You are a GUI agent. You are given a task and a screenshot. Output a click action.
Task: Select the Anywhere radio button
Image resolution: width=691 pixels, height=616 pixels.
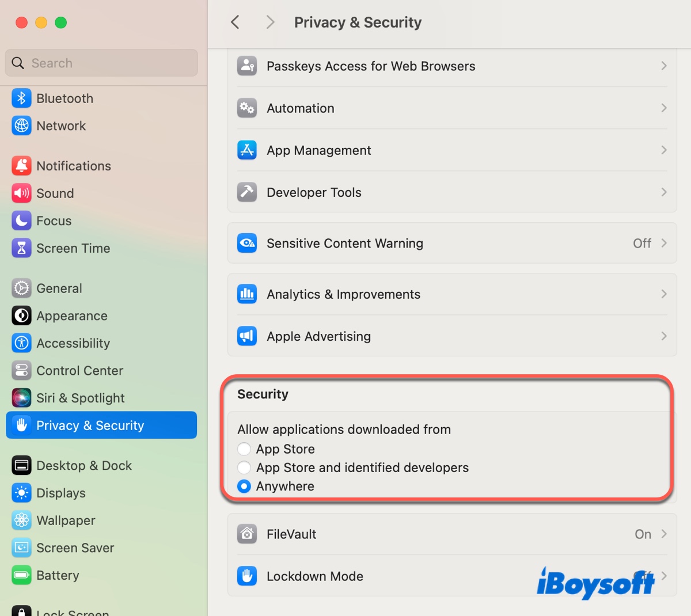(x=244, y=486)
